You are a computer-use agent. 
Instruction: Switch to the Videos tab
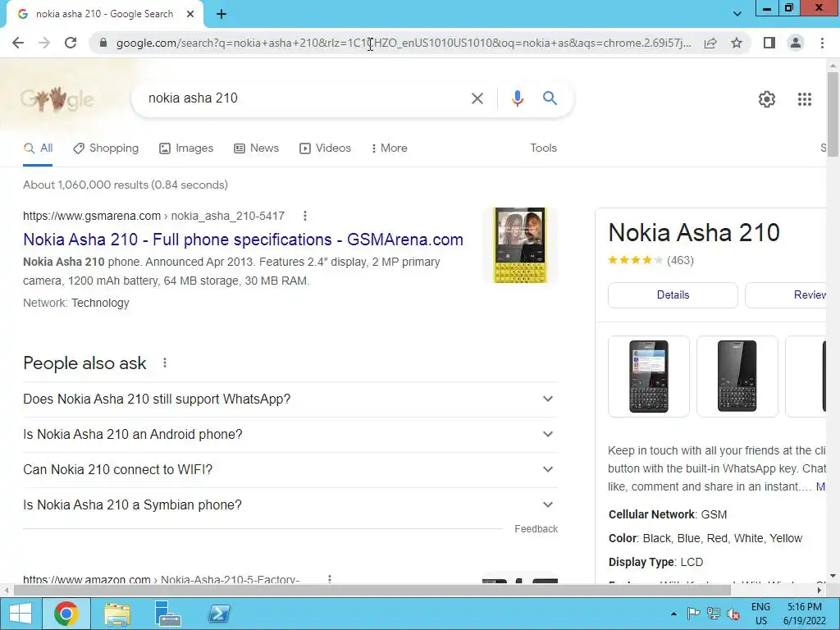325,148
